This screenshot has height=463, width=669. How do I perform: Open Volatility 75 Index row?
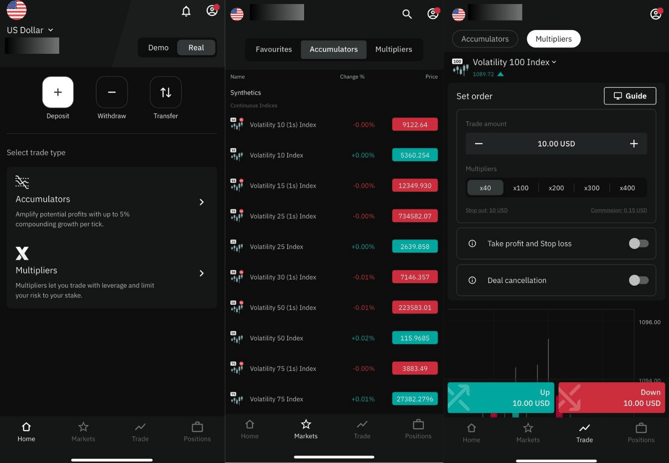click(334, 399)
